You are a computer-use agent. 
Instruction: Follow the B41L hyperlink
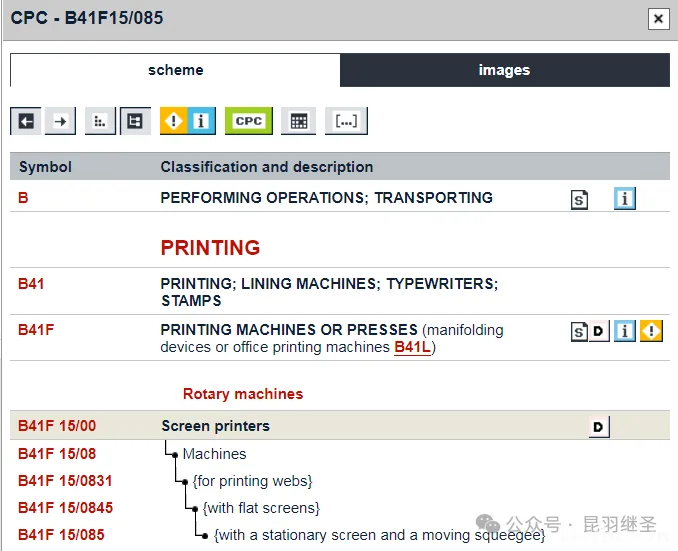pyautogui.click(x=412, y=347)
